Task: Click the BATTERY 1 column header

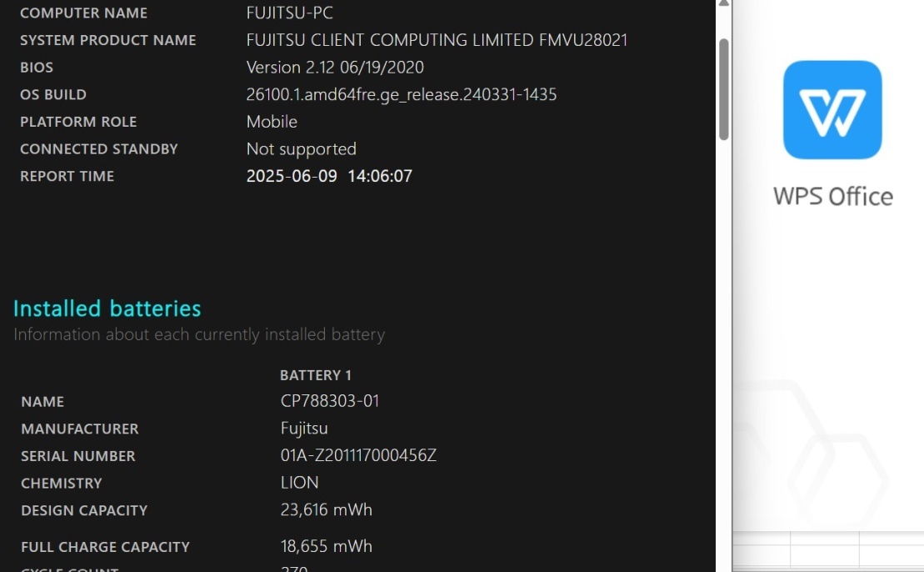Action: (315, 375)
